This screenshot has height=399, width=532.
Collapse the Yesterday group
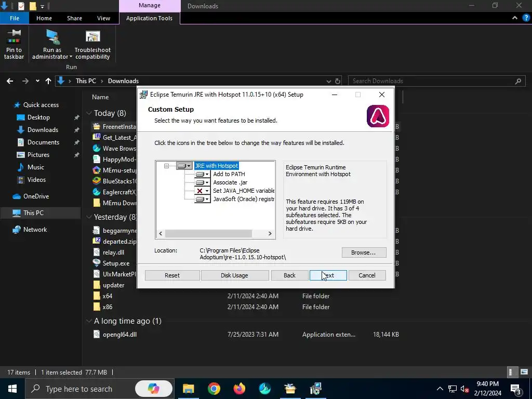pos(89,217)
